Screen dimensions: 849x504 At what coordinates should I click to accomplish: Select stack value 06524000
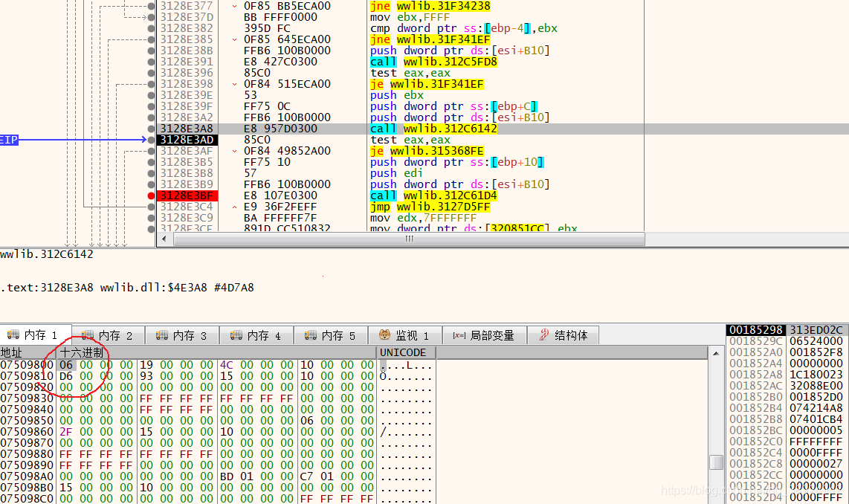coord(816,341)
